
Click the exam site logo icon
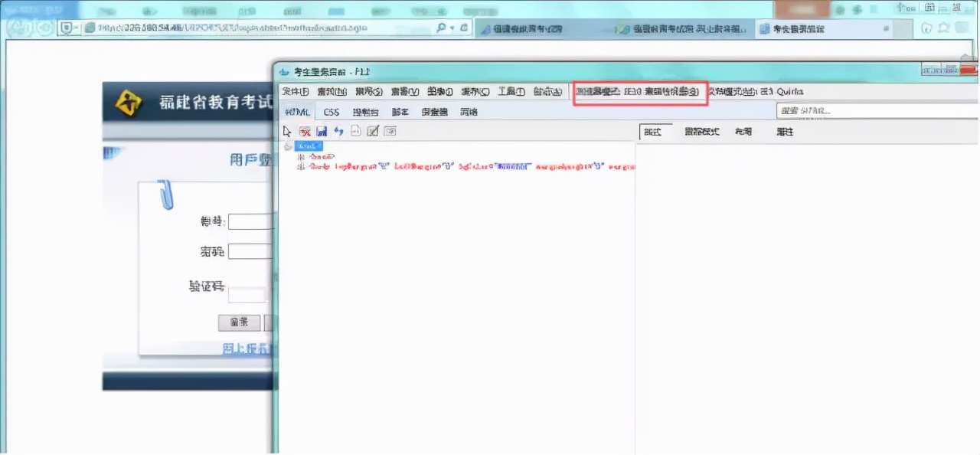point(129,103)
